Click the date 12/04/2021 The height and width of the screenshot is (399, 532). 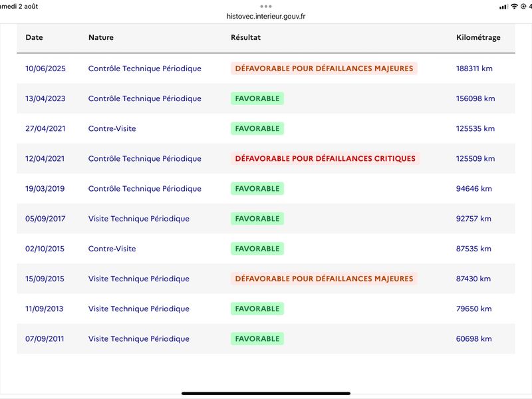click(45, 159)
